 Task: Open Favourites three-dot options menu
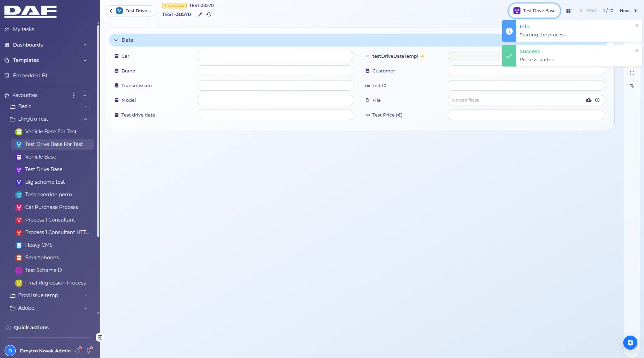click(74, 96)
